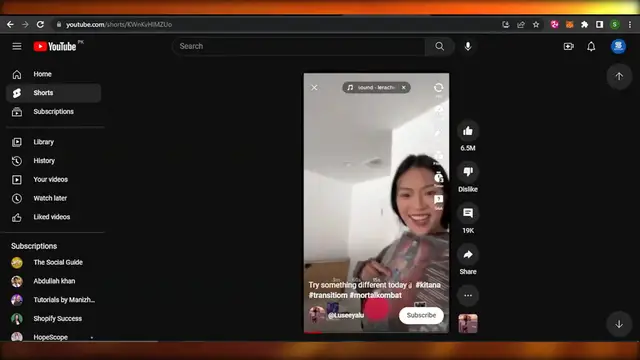Bookmark page with star icon
This screenshot has height=360, width=640.
tap(536, 24)
